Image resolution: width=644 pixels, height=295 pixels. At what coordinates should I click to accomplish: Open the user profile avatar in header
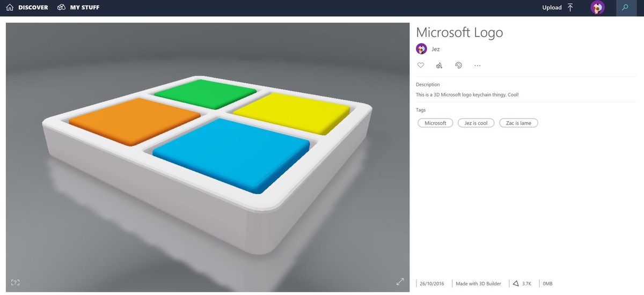597,8
